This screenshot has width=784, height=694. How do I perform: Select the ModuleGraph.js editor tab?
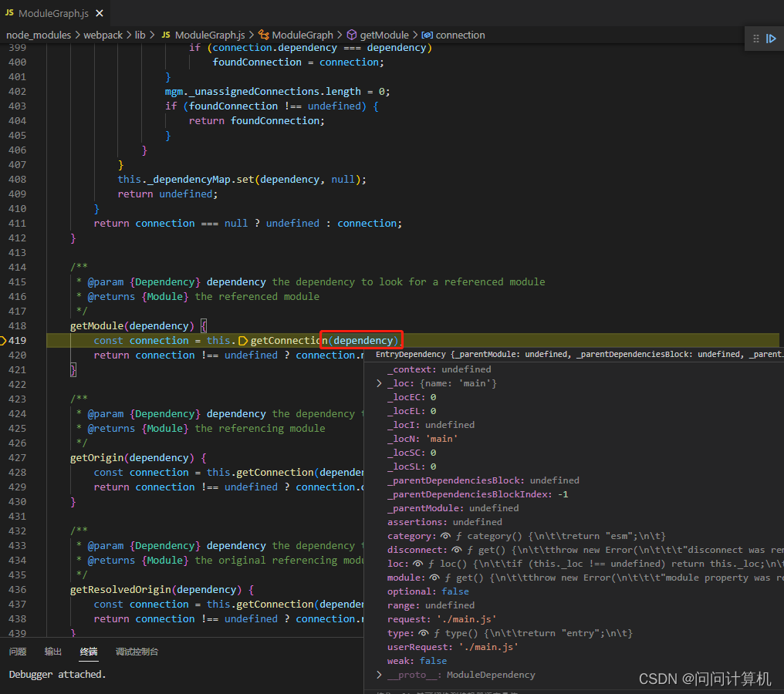tap(55, 13)
